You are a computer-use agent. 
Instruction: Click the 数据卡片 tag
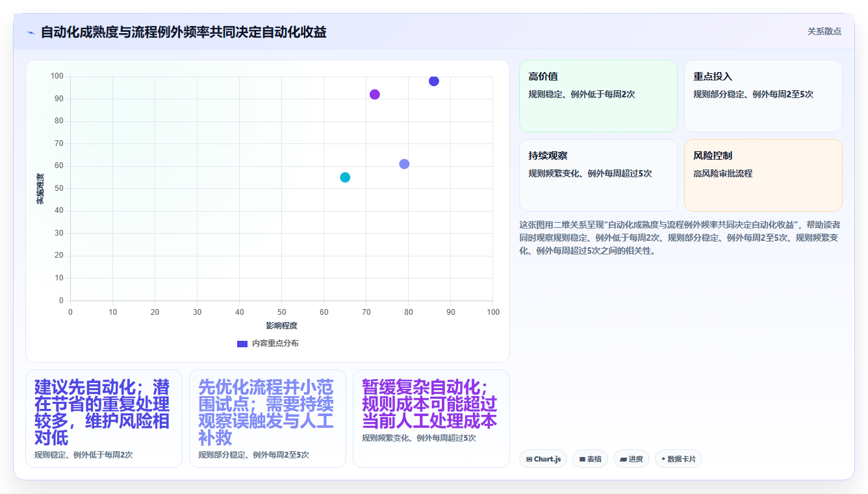(x=678, y=459)
